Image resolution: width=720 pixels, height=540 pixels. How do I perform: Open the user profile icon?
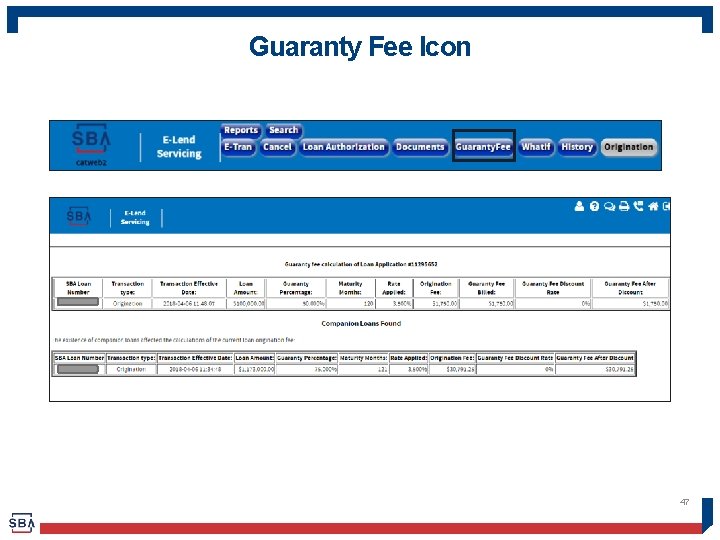point(579,206)
